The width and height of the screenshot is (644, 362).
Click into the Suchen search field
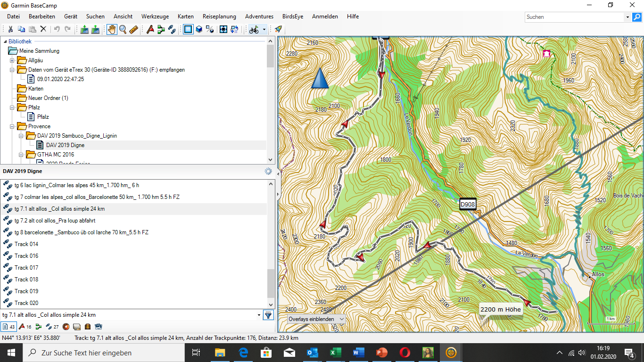pos(575,17)
